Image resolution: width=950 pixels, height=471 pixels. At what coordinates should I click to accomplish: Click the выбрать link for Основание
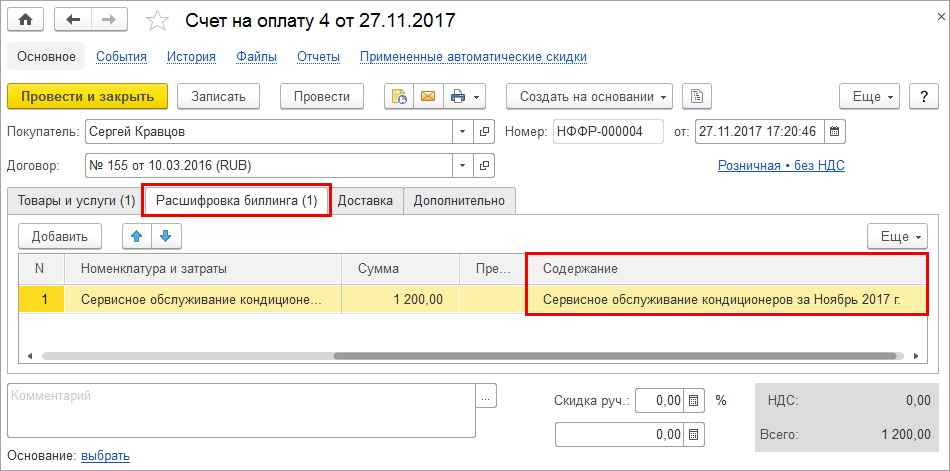point(105,455)
